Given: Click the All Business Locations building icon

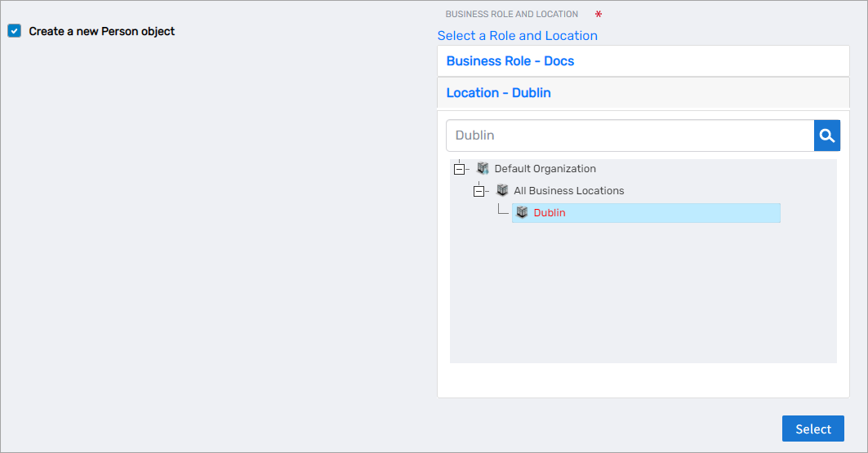Looking at the screenshot, I should click(x=502, y=190).
